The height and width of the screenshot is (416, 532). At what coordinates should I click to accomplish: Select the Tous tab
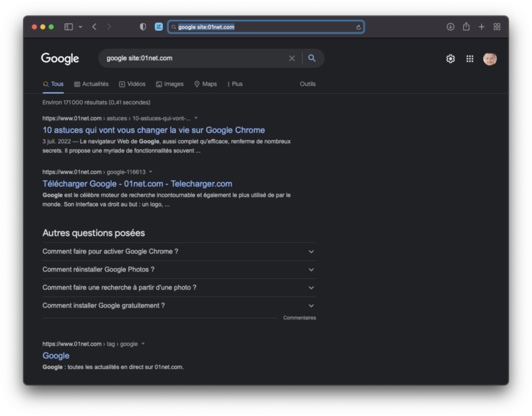pyautogui.click(x=54, y=84)
